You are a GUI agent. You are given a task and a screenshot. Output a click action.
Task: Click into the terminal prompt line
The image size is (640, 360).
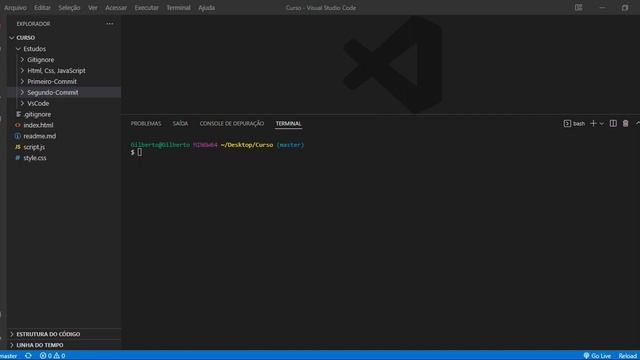tap(140, 152)
